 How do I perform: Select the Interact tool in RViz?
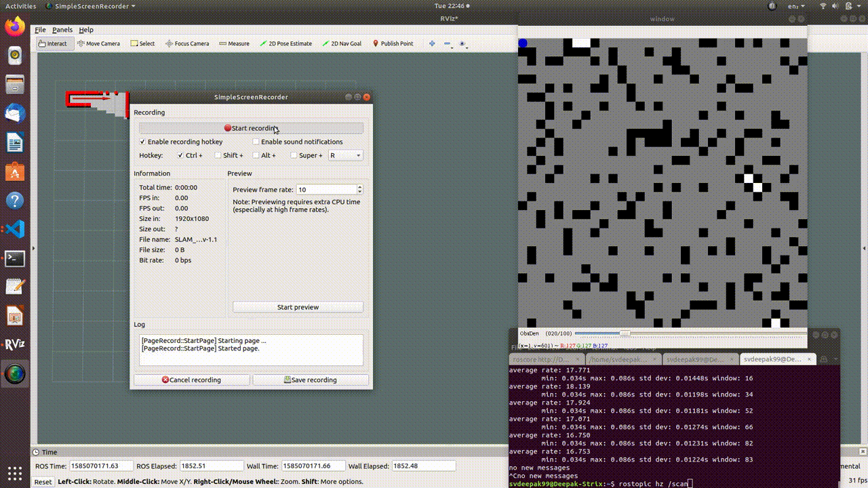(53, 43)
